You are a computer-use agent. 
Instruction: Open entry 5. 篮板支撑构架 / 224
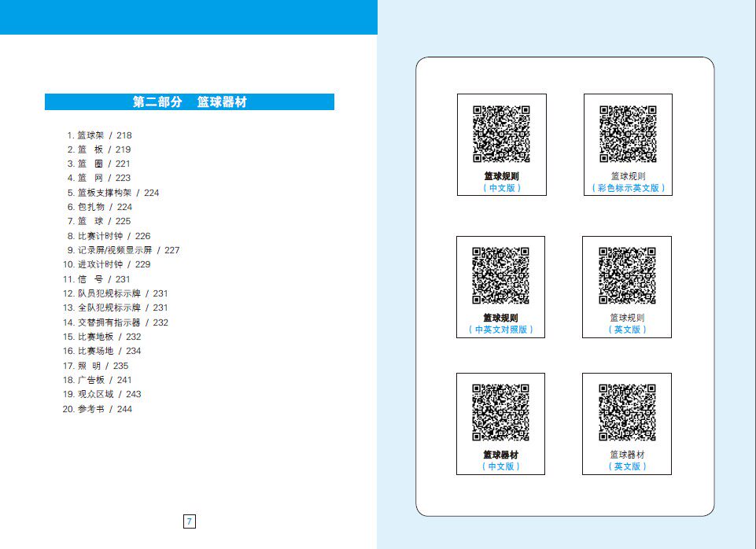point(112,193)
